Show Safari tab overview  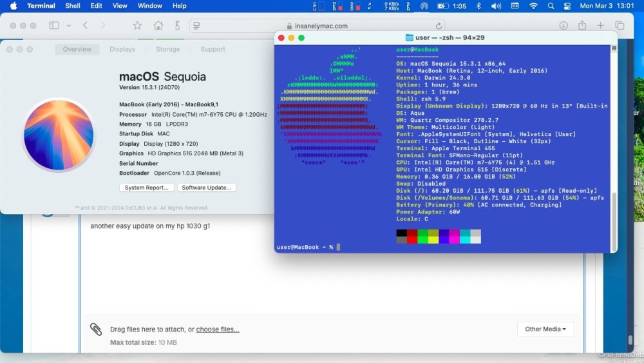click(x=620, y=26)
